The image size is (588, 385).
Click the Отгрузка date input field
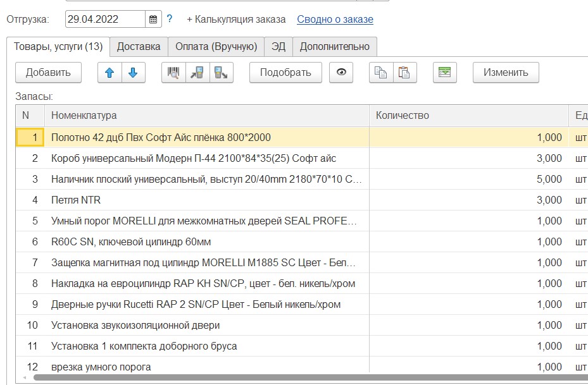(x=105, y=20)
